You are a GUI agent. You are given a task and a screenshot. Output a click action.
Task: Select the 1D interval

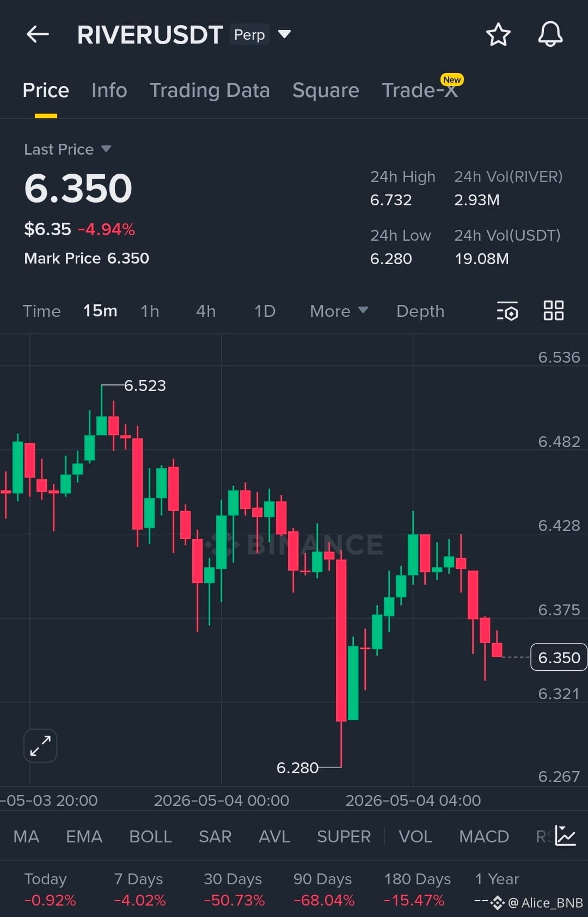(265, 311)
